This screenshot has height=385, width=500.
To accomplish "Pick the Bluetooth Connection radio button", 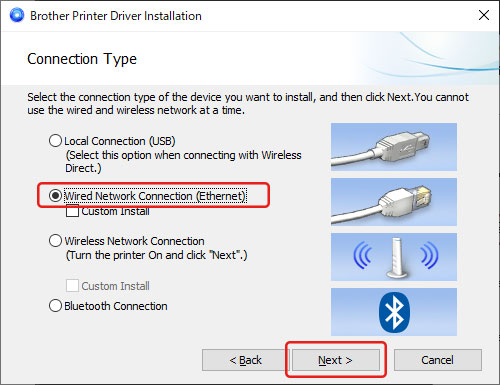I will (55, 306).
